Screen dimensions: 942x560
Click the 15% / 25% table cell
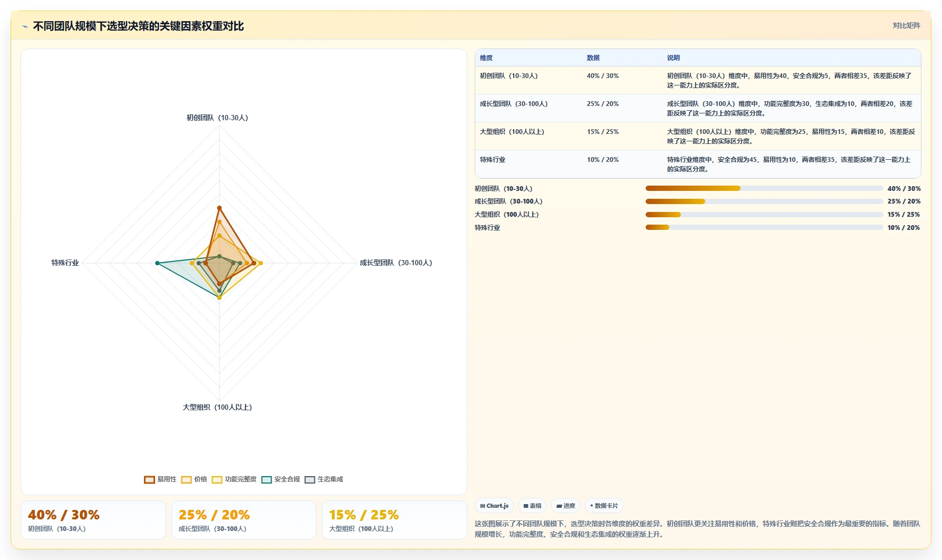603,132
